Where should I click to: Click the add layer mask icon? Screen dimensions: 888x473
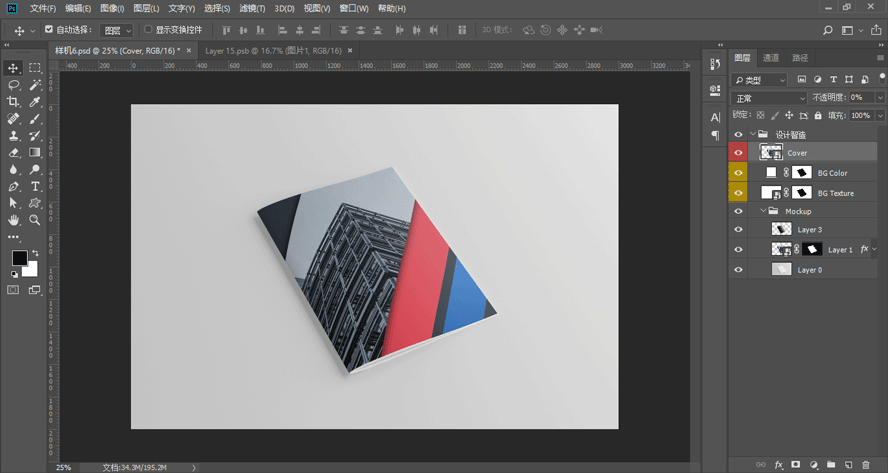click(796, 465)
